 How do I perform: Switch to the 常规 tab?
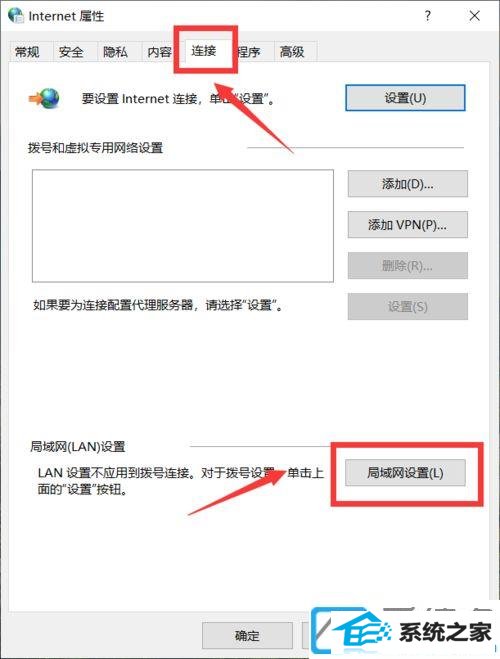(x=27, y=52)
